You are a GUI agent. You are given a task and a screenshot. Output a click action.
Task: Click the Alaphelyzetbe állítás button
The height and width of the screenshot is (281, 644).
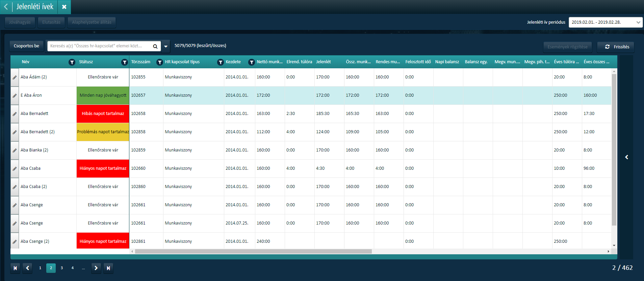tap(92, 22)
